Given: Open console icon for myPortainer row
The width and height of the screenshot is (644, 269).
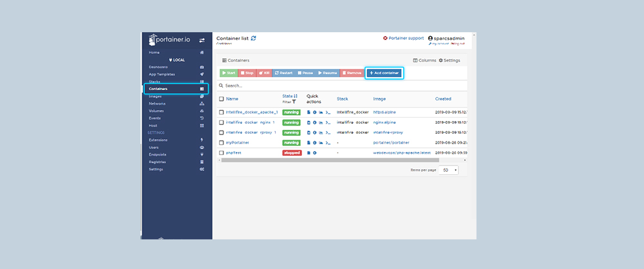Looking at the screenshot, I should 328,143.
